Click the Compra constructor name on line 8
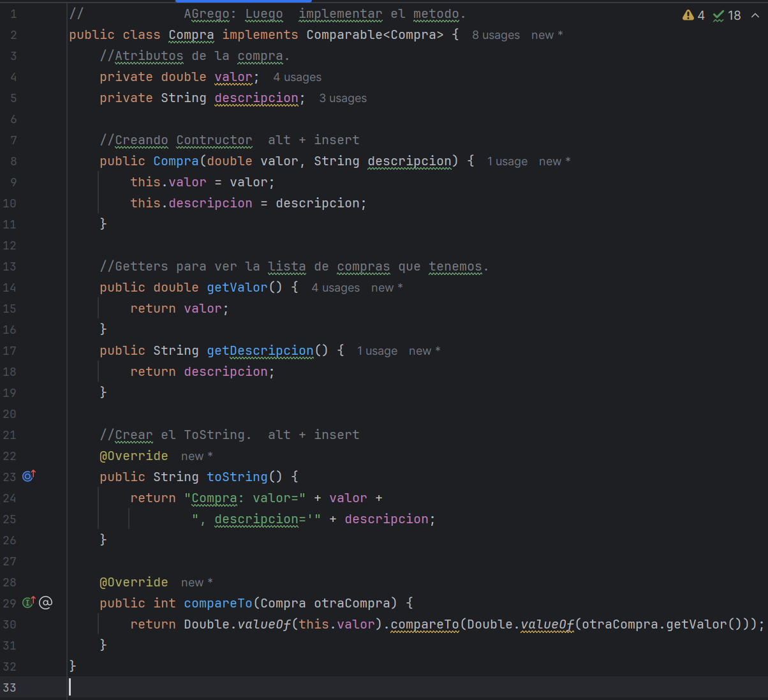 click(x=176, y=161)
